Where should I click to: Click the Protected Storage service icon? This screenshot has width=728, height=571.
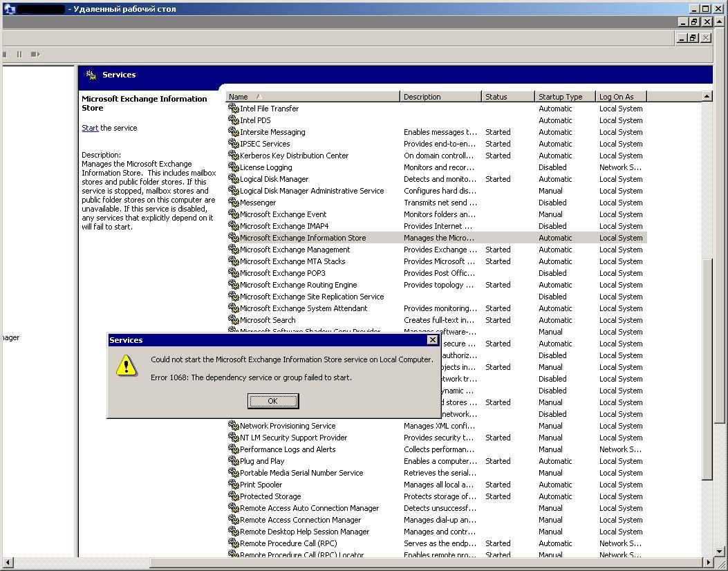tap(233, 496)
